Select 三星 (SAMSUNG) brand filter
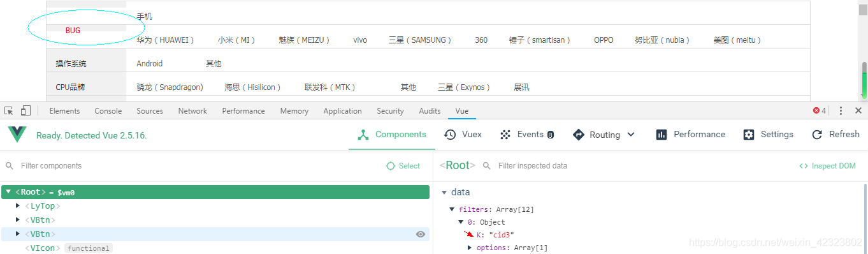868x254 pixels. 420,40
